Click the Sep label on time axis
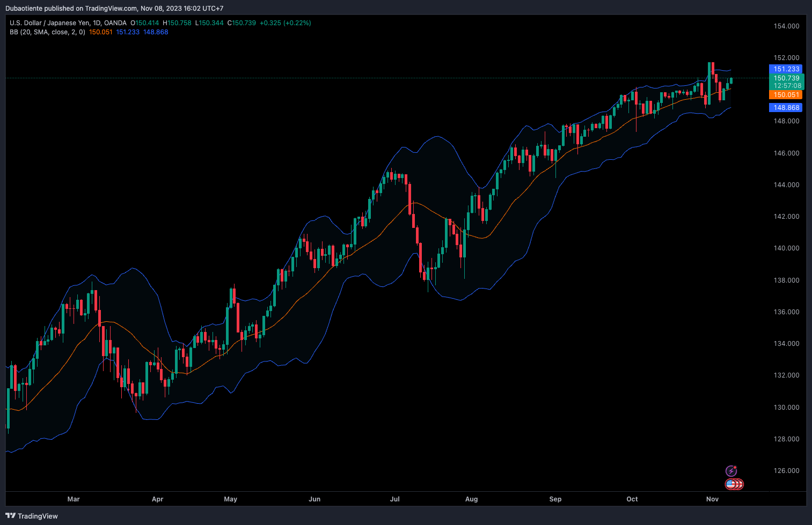Viewport: 812px width, 525px height. (x=555, y=499)
